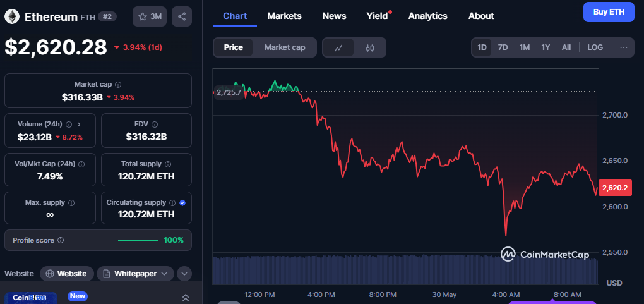Show FDV info icon
Viewport: 644px width, 304px height.
[155, 125]
